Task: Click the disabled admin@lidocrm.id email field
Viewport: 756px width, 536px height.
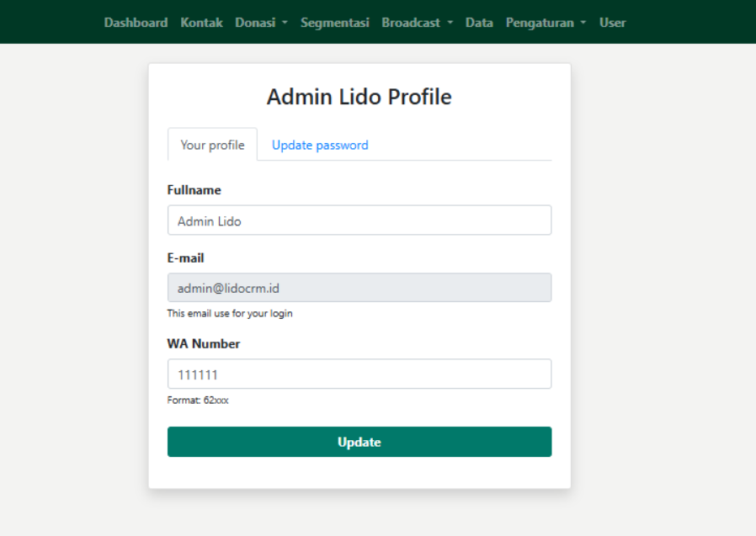Action: (359, 288)
